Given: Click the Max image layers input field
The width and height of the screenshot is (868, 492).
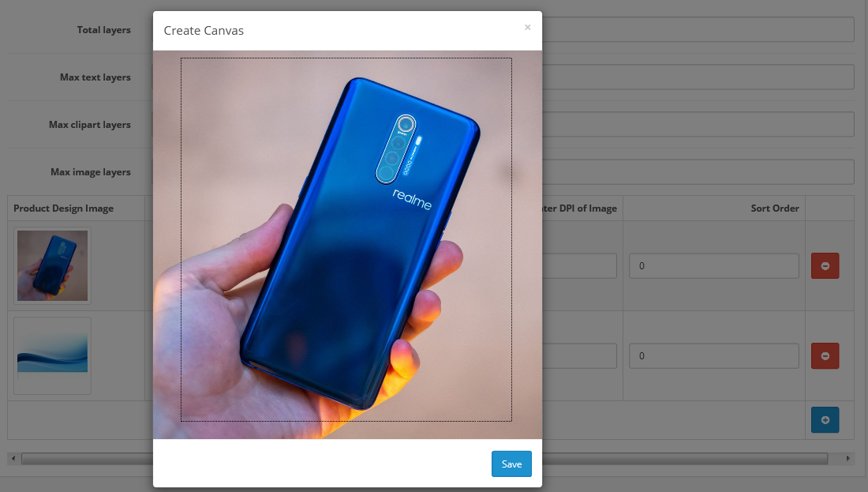Looking at the screenshot, I should tap(698, 171).
